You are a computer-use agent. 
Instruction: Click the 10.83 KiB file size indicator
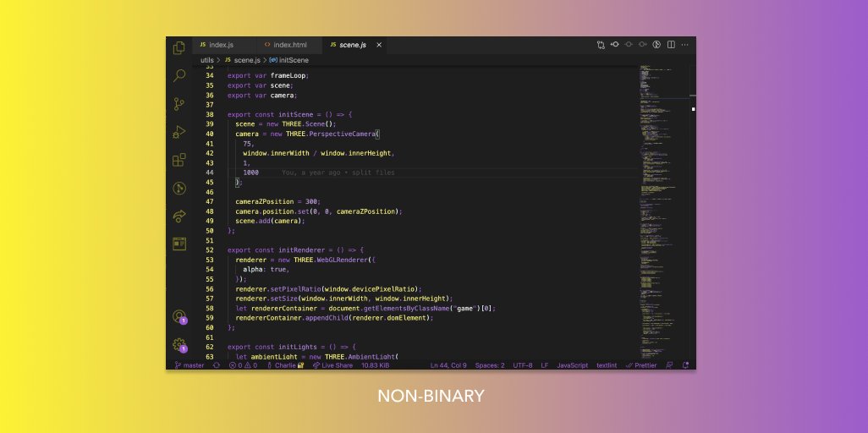[376, 365]
